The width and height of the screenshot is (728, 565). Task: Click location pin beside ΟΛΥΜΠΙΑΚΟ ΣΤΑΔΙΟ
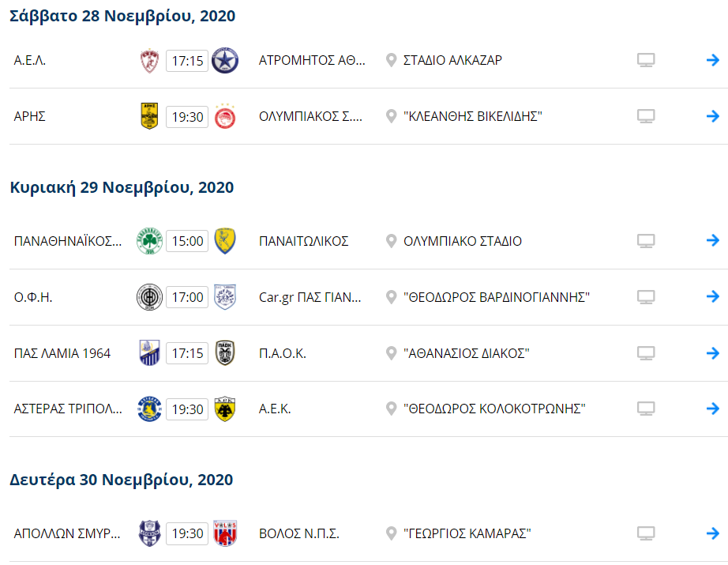pyautogui.click(x=391, y=241)
